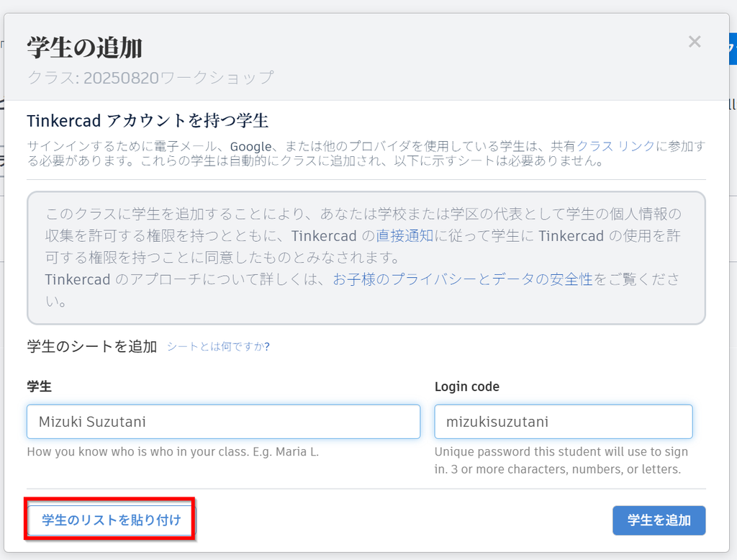Open お子様のプライバシーとデータの安全性 link

pos(463,279)
